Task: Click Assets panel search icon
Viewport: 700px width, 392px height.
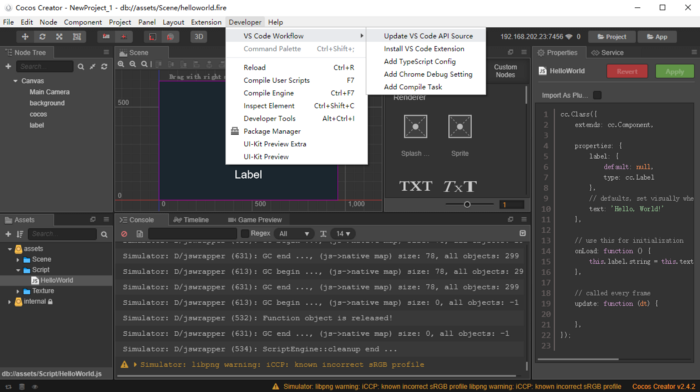Action: (x=104, y=234)
